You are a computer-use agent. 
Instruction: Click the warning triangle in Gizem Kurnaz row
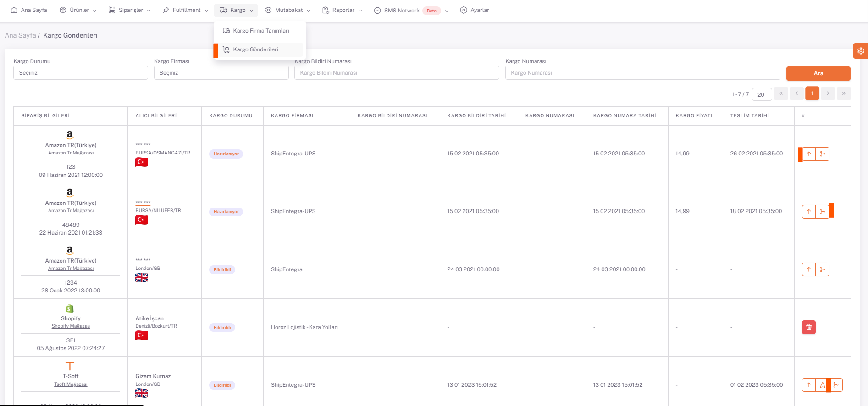[x=823, y=385]
